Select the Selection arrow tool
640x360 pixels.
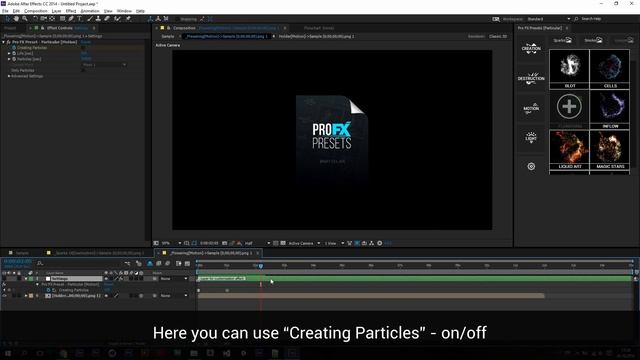coord(8,19)
